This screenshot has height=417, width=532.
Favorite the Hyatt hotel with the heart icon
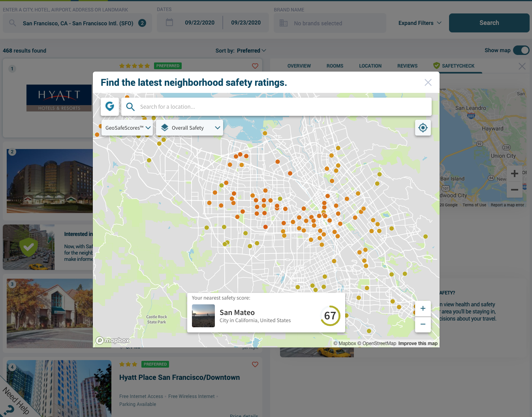coord(255,66)
